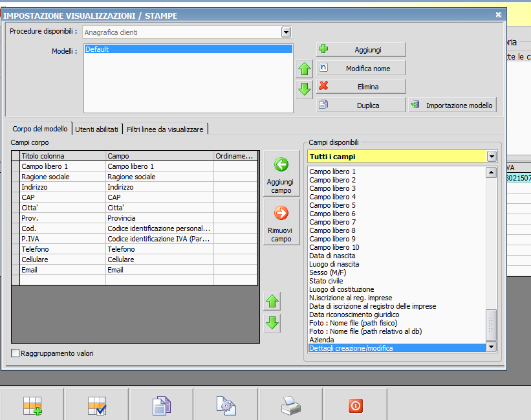Click Codice identificazione personal... cell
531x420 pixels.
(x=160, y=228)
